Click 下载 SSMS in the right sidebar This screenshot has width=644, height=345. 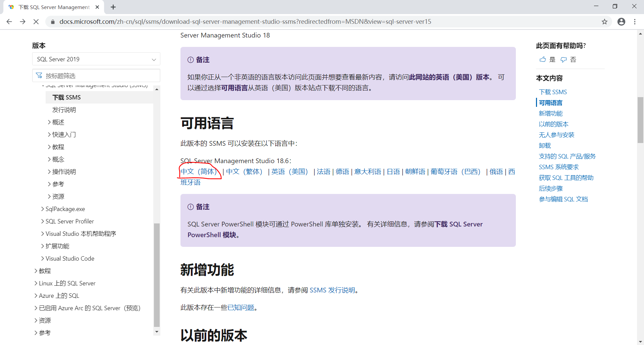tap(552, 92)
